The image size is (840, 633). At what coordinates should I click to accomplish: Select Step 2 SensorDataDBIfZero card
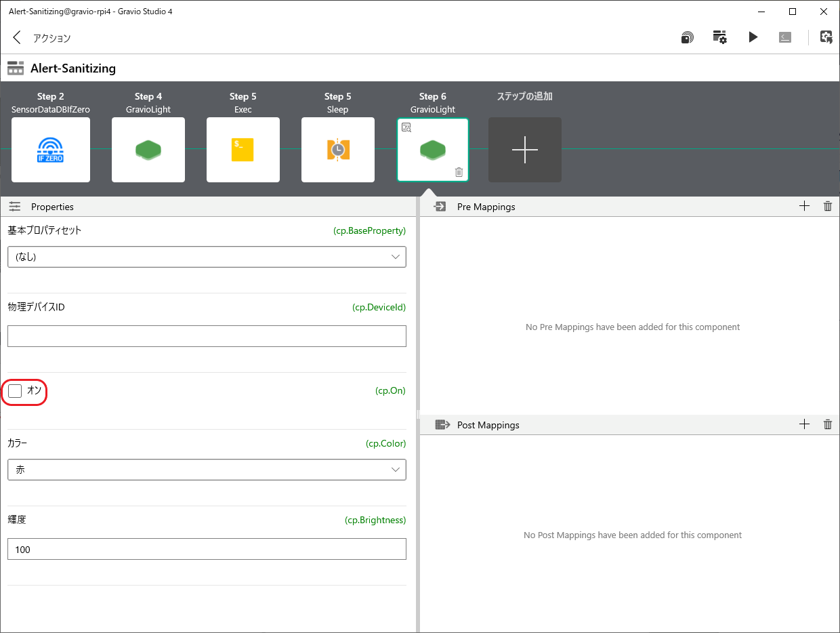51,150
